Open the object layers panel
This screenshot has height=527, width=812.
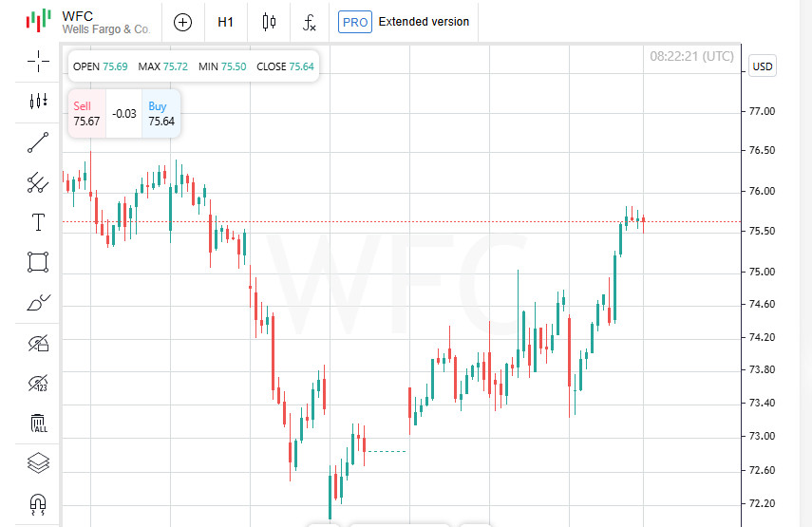pyautogui.click(x=38, y=463)
